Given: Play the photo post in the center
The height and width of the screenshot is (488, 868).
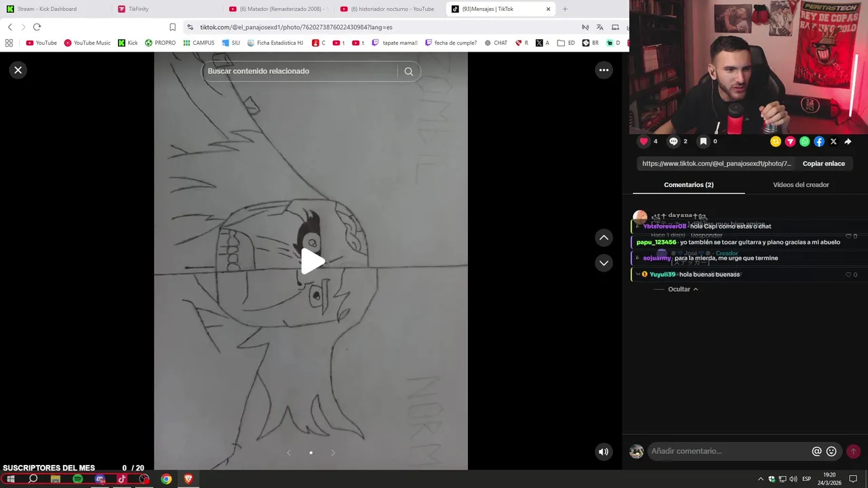Looking at the screenshot, I should click(x=312, y=262).
